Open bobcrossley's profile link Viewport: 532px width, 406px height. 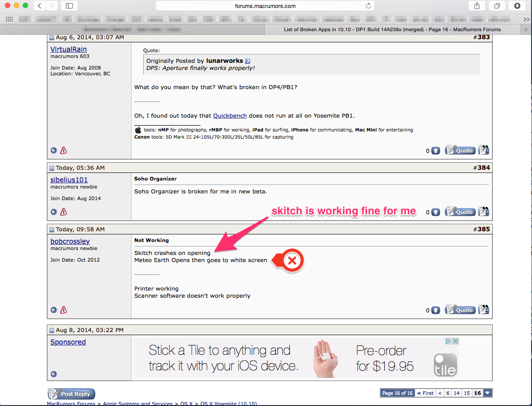point(70,241)
